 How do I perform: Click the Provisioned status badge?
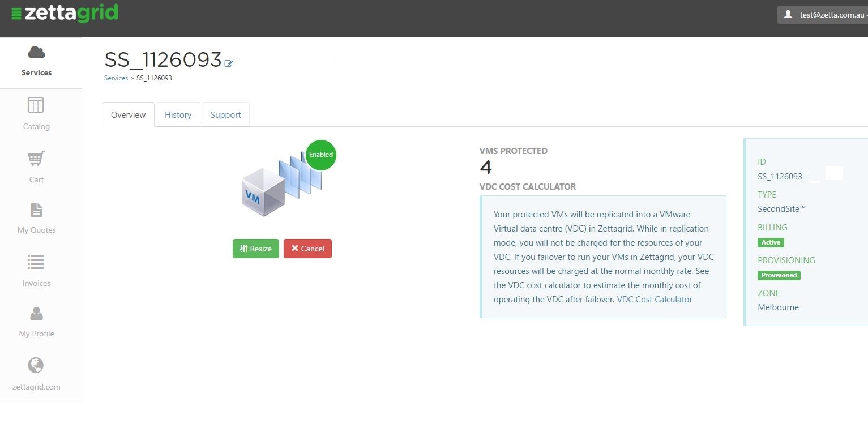pyautogui.click(x=779, y=275)
